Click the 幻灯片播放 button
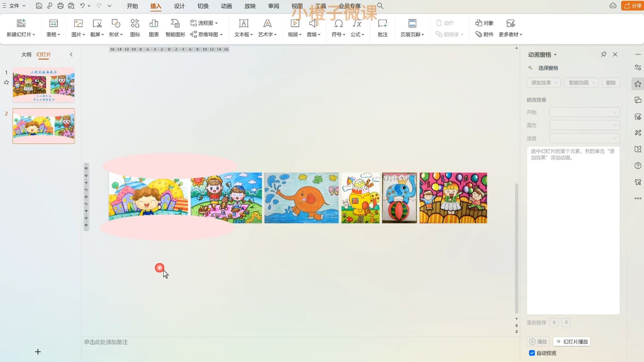The height and width of the screenshot is (362, 644). 572,342
